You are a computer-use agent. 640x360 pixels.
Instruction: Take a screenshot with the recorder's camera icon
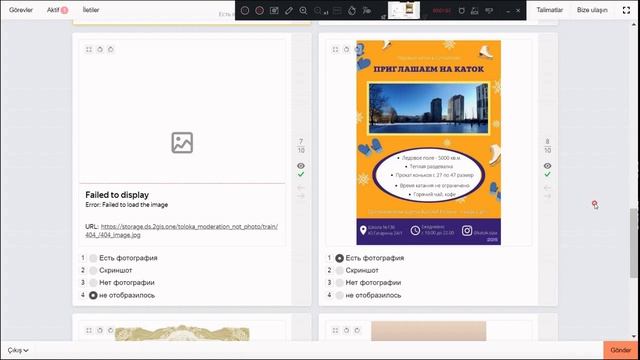click(274, 11)
